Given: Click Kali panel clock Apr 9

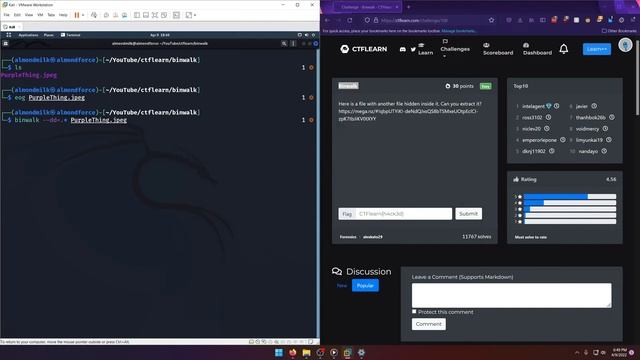Looking at the screenshot, I should tap(160, 35).
